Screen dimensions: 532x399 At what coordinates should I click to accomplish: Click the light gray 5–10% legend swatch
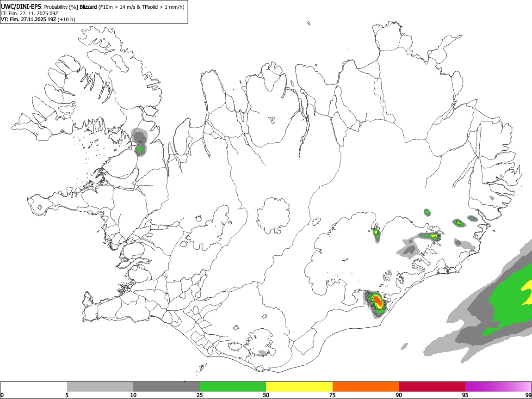(100, 387)
